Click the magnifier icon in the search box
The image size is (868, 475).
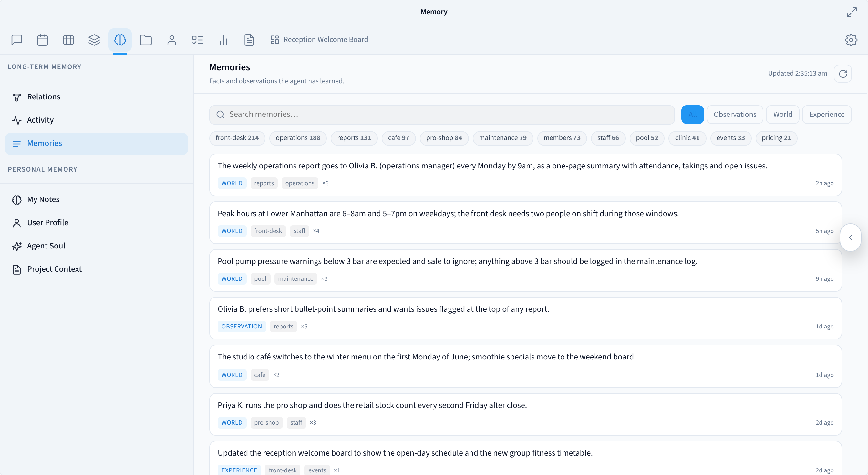point(221,115)
